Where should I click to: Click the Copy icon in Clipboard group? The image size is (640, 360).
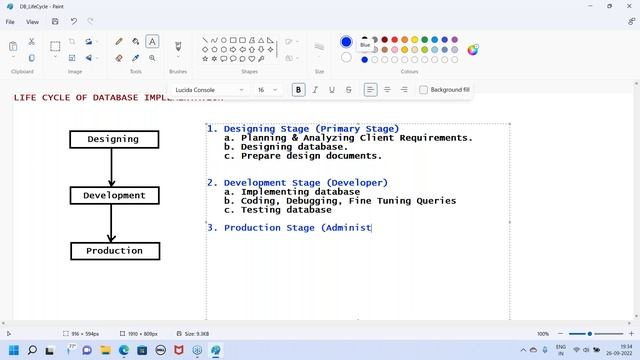(x=31, y=58)
